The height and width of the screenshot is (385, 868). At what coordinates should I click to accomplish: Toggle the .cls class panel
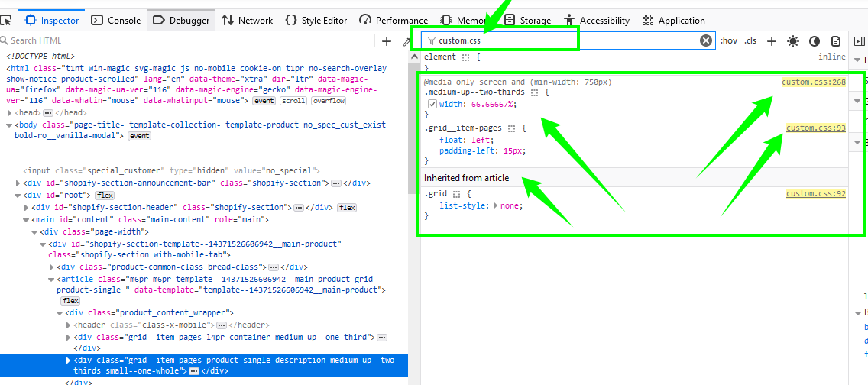tap(750, 41)
